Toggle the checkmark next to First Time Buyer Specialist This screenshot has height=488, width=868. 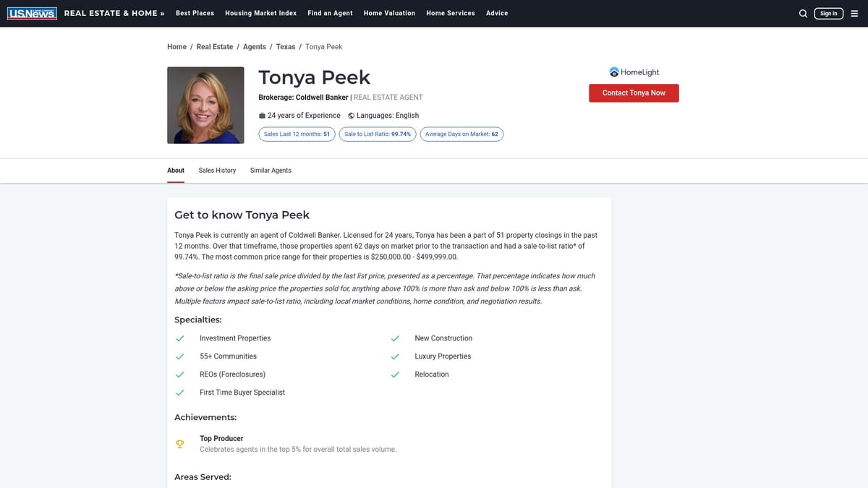tap(179, 392)
